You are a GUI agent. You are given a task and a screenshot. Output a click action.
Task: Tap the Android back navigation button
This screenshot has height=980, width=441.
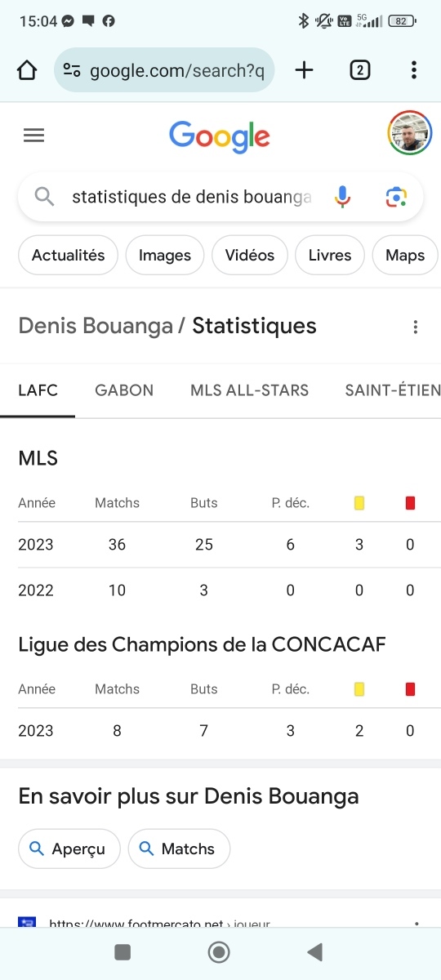tap(314, 951)
